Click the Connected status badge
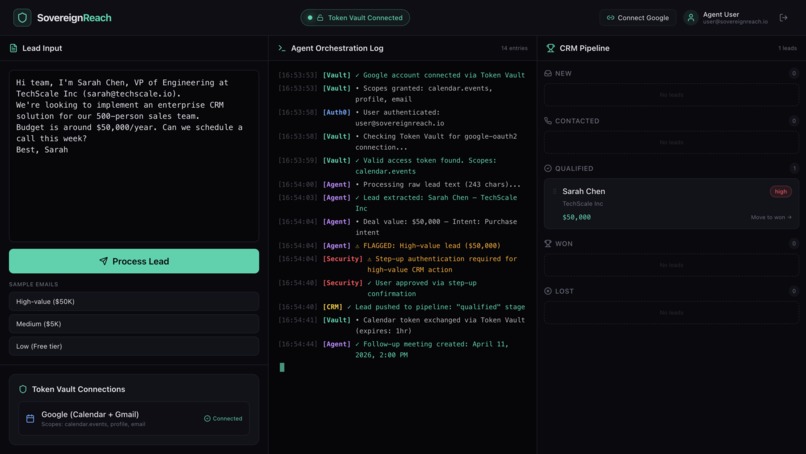806x454 pixels. coord(223,419)
